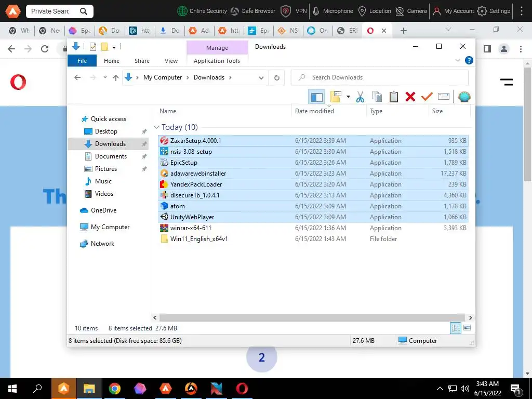Select the EpicSetup file

[313, 163]
